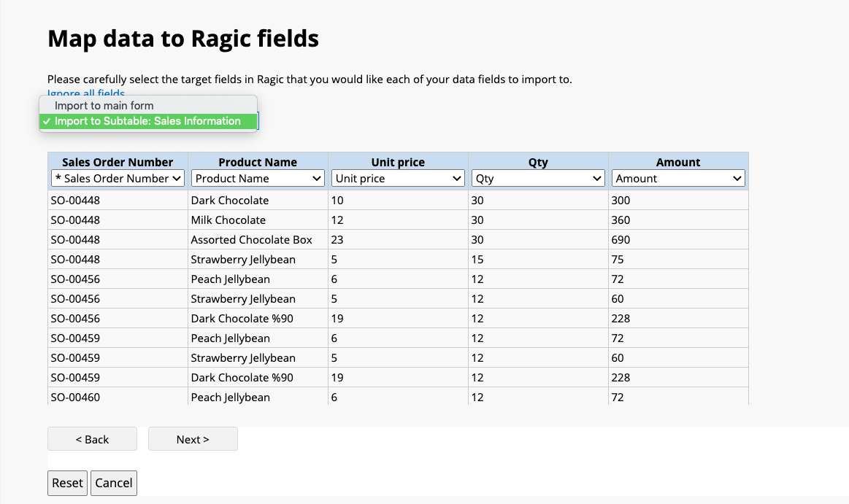The height and width of the screenshot is (504, 849).
Task: Open the Sales Order Number field mapping dropdown
Action: pyautogui.click(x=118, y=179)
